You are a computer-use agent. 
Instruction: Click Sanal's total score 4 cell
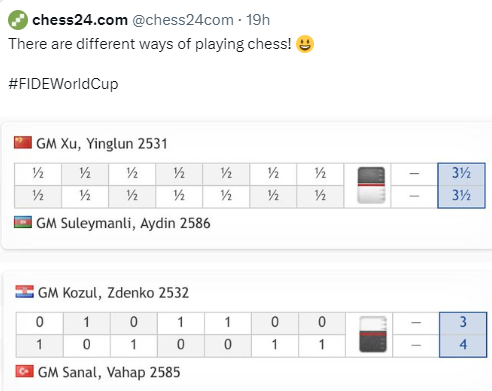click(x=463, y=346)
